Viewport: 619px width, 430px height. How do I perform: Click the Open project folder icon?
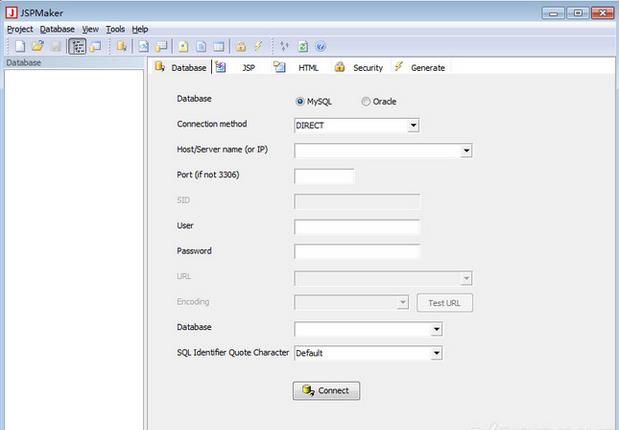pos(38,46)
